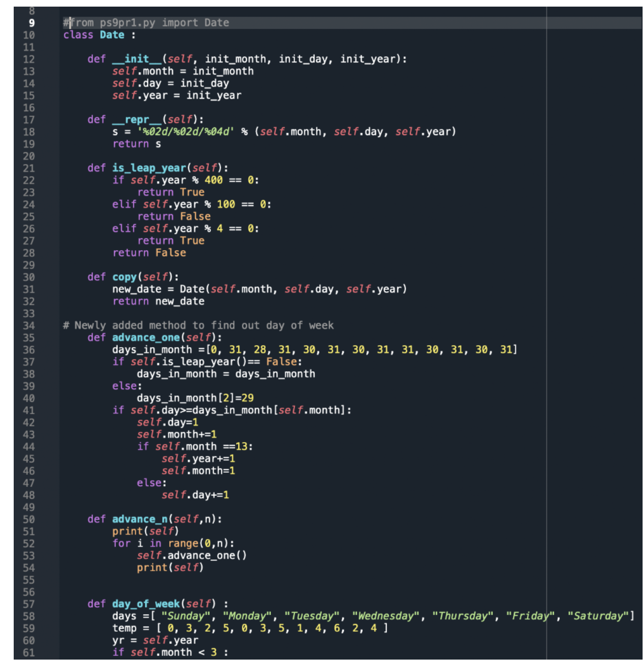The image size is (644, 661).
Task: Click line number 16 in the gutter
Action: tap(29, 108)
